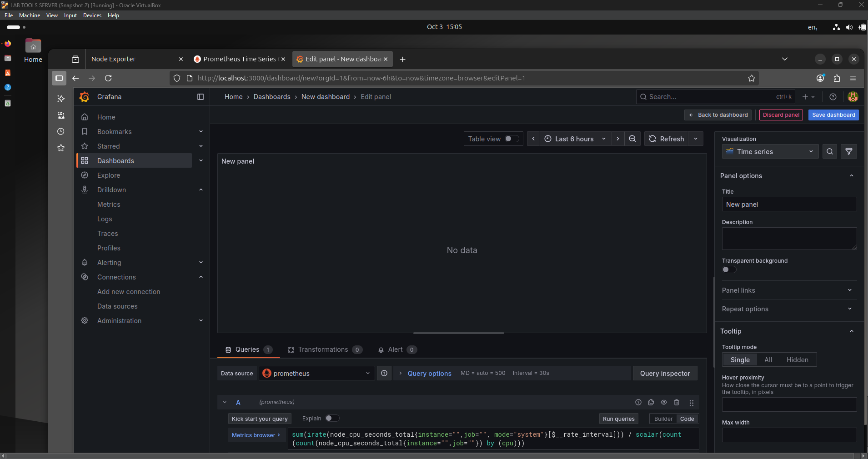Viewport: 868px width, 459px height.
Task: Shift time range backward arrow
Action: tap(533, 139)
